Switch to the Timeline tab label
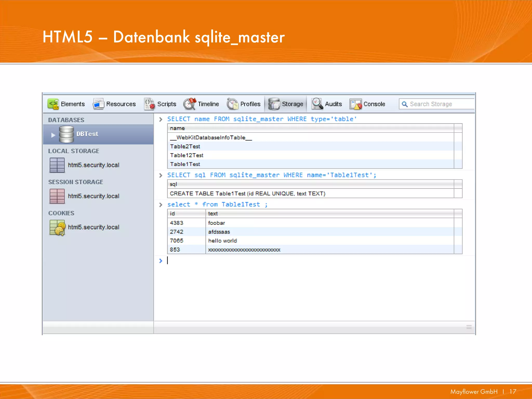 [x=208, y=104]
